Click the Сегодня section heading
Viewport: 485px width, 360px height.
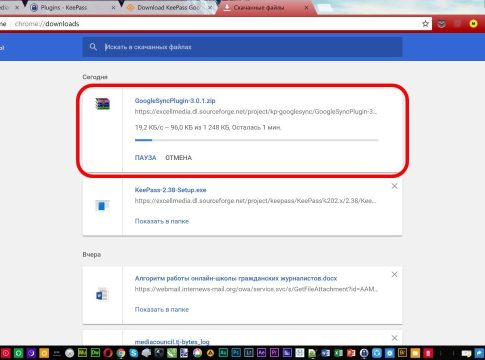coord(95,77)
